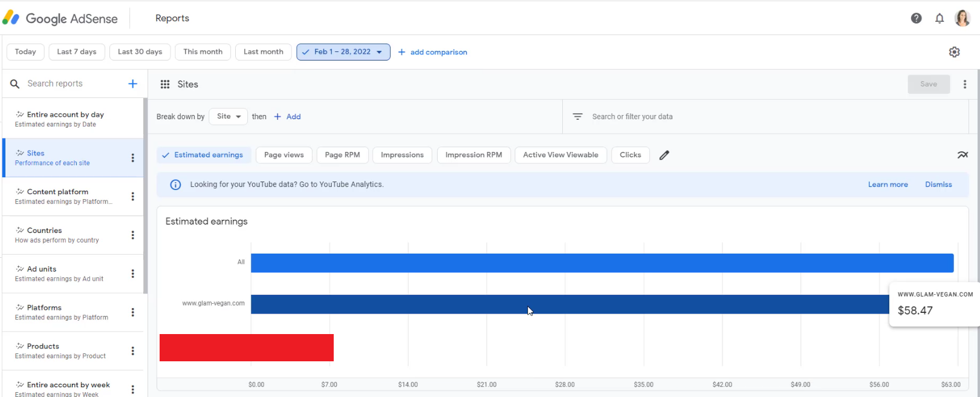Open the help question mark icon
This screenshot has height=397, width=980.
click(x=917, y=18)
